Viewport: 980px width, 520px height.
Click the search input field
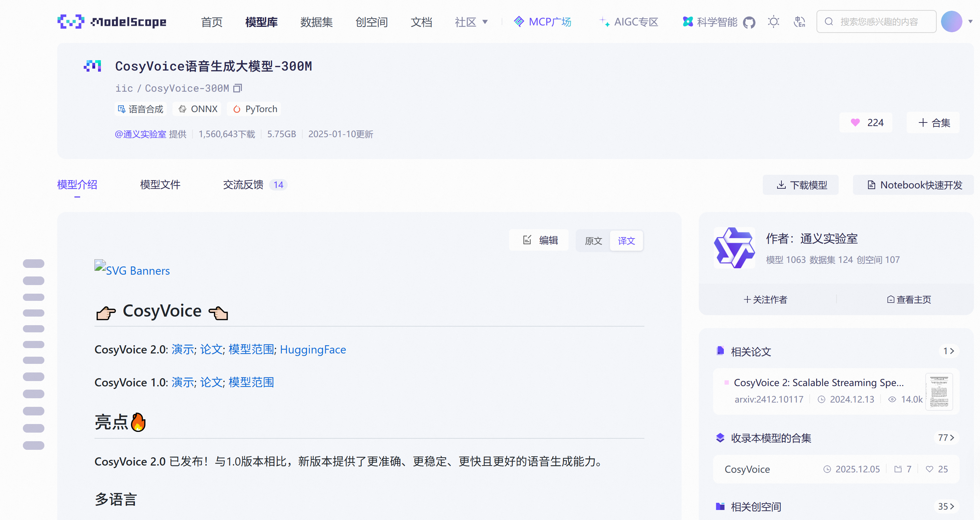tap(879, 22)
